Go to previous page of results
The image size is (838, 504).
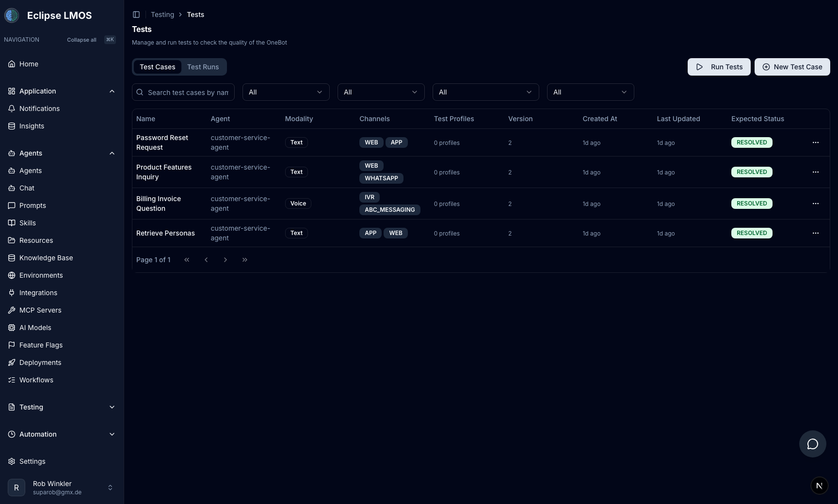click(206, 260)
